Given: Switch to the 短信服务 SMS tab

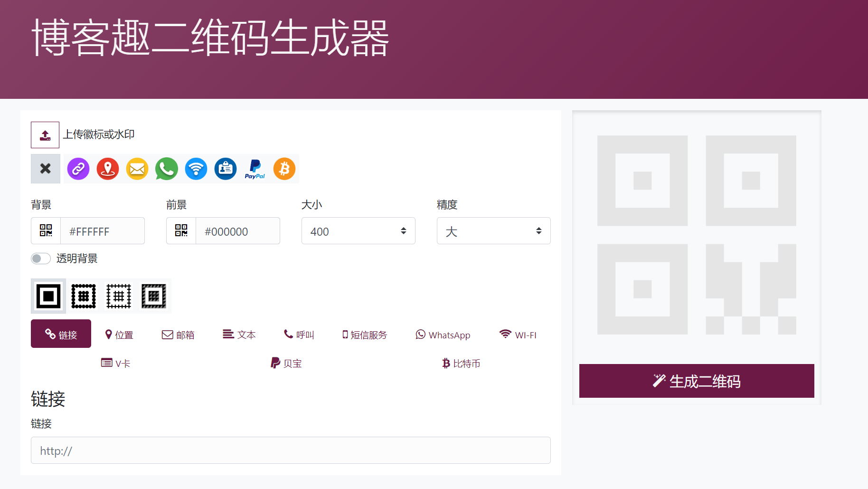Looking at the screenshot, I should click(x=365, y=335).
